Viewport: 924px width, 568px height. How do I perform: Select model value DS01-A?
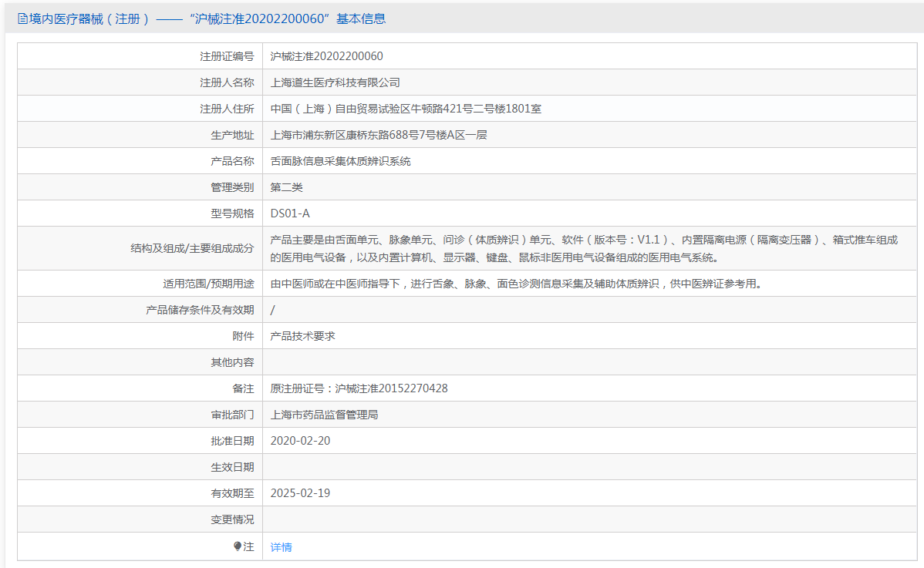(x=290, y=213)
